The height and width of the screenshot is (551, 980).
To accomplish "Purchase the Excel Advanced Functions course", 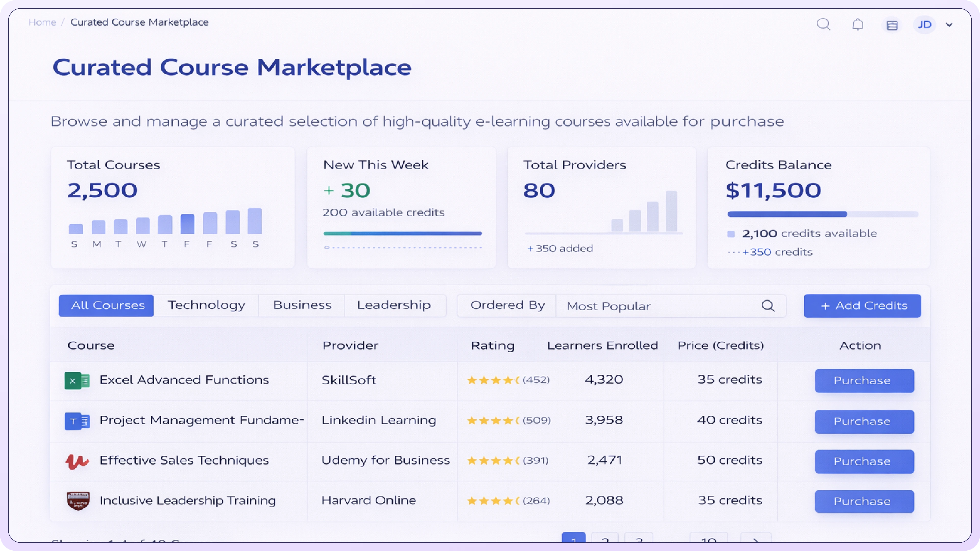I will (x=864, y=380).
